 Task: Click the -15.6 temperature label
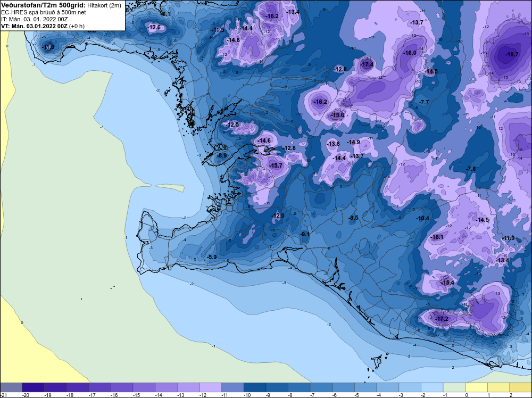337,115
